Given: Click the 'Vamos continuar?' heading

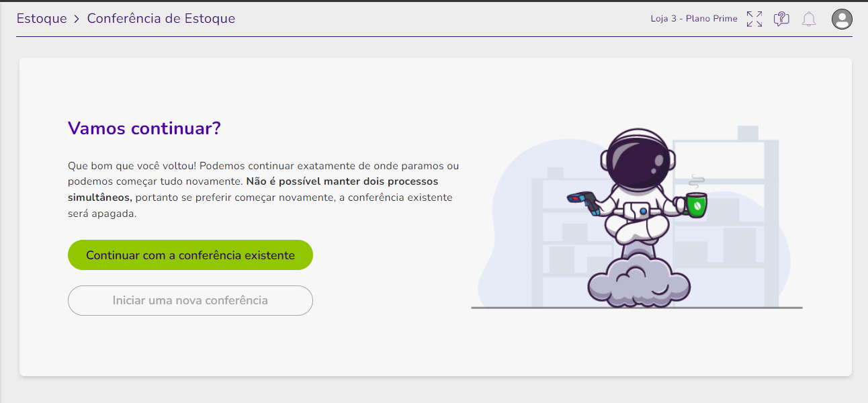Looking at the screenshot, I should (x=144, y=128).
